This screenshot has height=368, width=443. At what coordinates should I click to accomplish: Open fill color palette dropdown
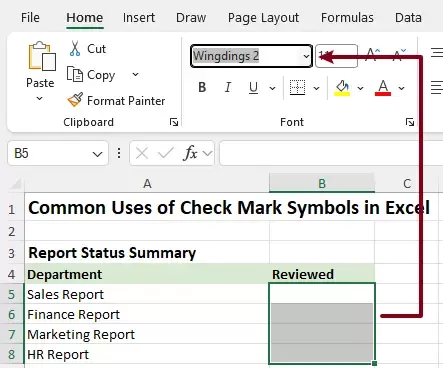point(360,88)
